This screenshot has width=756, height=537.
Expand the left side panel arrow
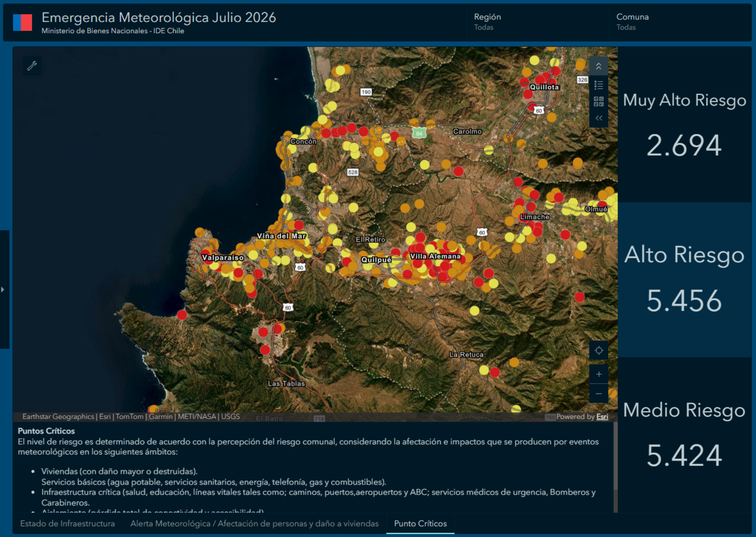pyautogui.click(x=3, y=290)
